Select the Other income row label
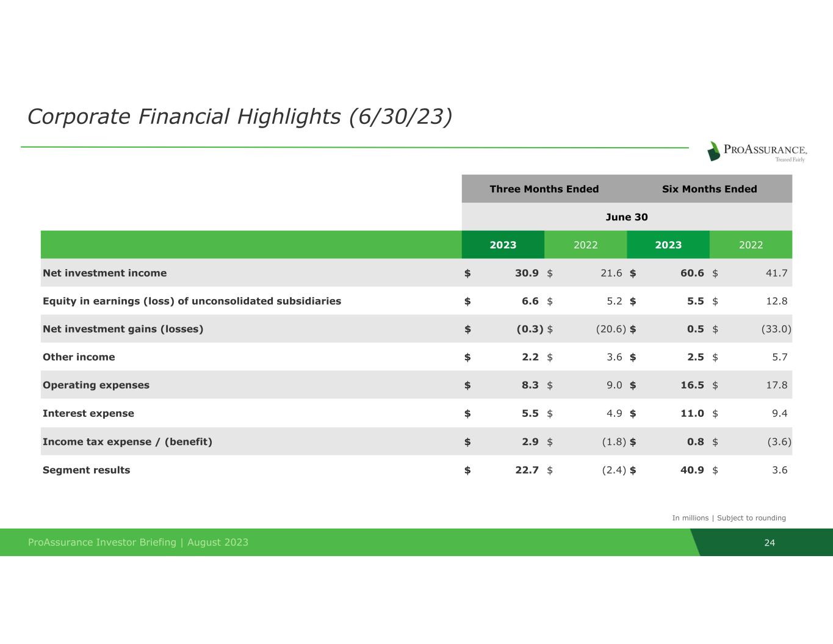Screen dimensions: 833x644 79,357
